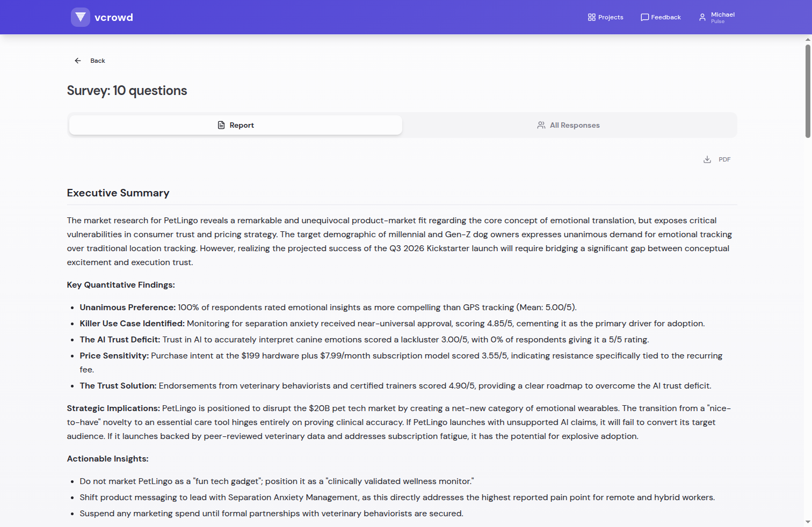Click the scrollbar up arrow
The image size is (812, 527).
[x=808, y=39]
